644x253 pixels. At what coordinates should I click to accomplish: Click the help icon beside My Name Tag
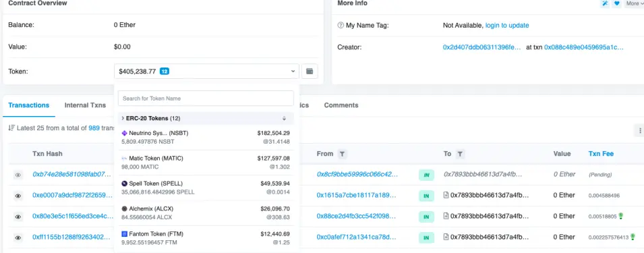(340, 26)
